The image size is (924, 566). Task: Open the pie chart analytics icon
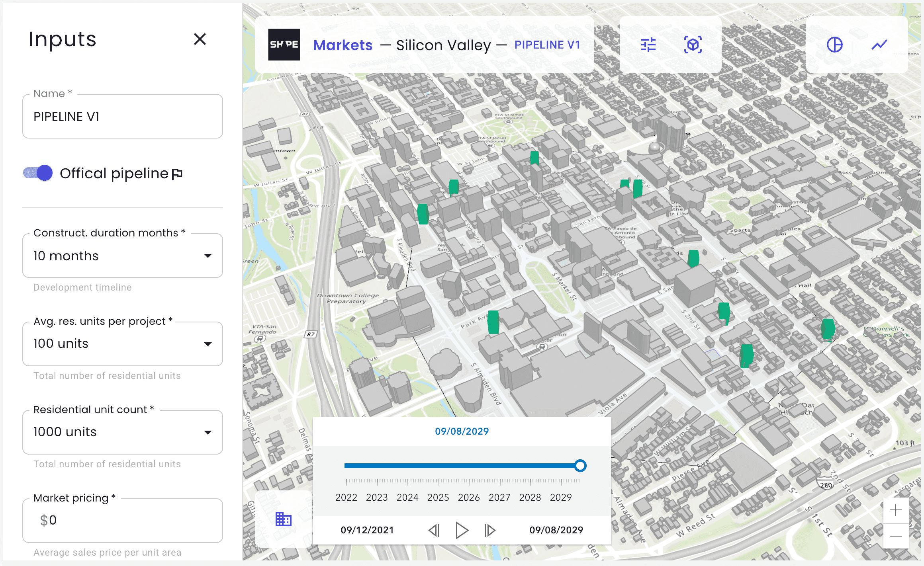[834, 45]
